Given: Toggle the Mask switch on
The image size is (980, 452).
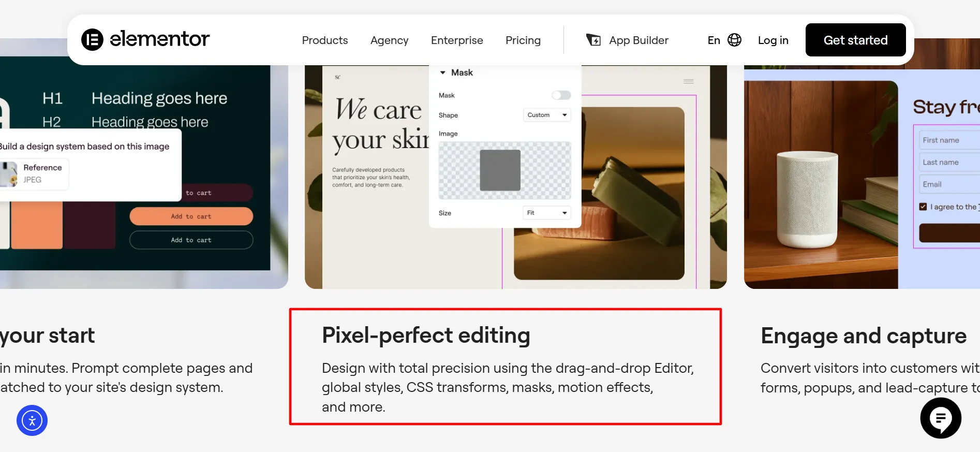Looking at the screenshot, I should [561, 95].
